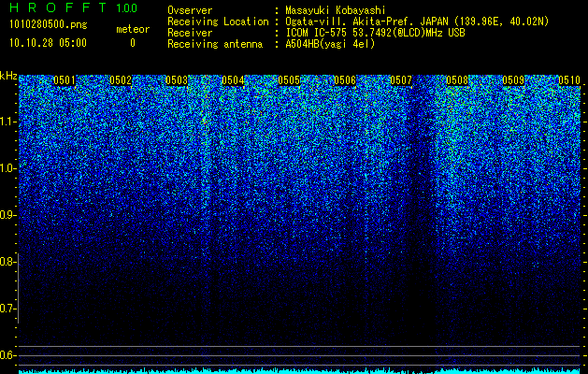The image size is (588, 374).
Task: Click the 1.1 frequency axis label
Action: point(7,122)
